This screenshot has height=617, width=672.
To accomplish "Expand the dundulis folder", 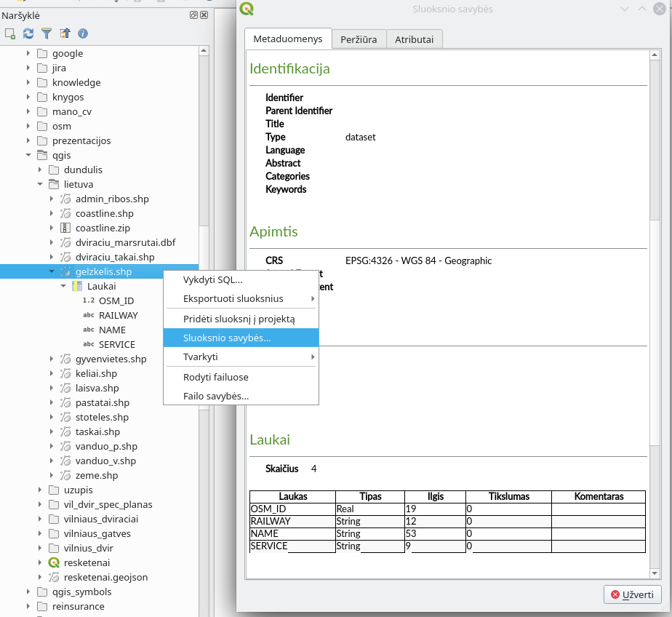I will pyautogui.click(x=40, y=170).
